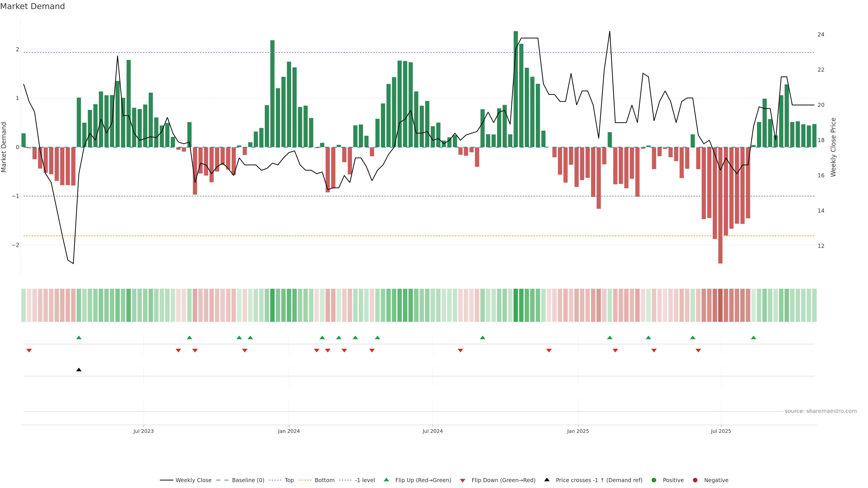
Task: Click the -1 level legend entry
Action: click(x=365, y=480)
